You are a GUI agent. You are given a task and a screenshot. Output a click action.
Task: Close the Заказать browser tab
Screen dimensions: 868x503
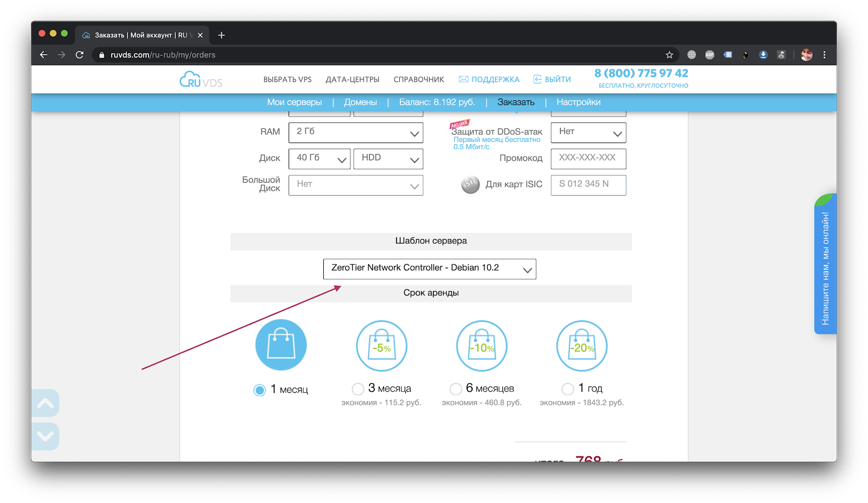[x=200, y=35]
